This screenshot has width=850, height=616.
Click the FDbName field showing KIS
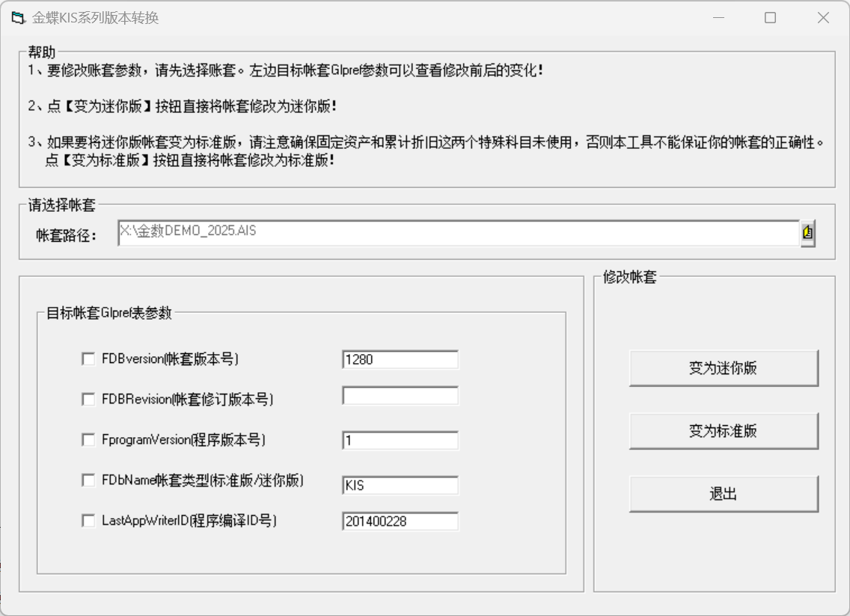400,485
